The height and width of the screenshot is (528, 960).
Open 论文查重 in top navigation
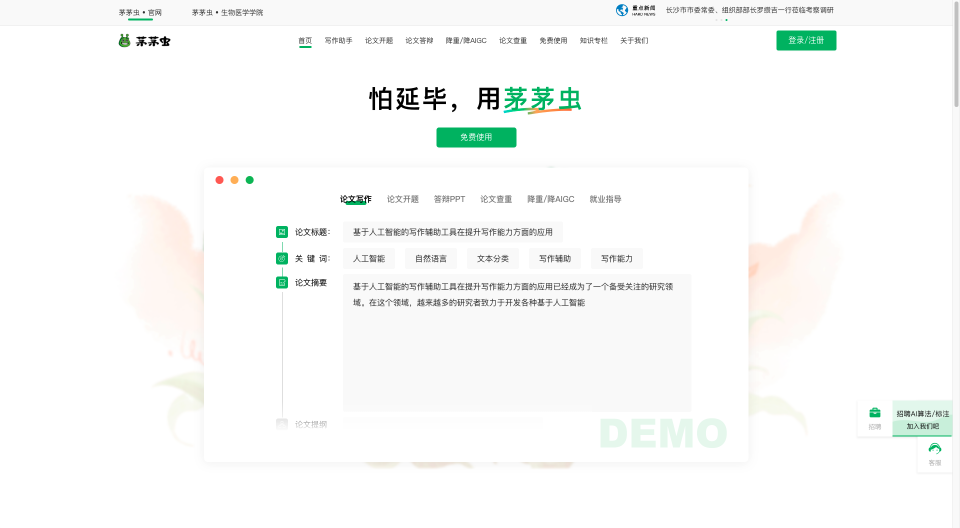tap(513, 40)
